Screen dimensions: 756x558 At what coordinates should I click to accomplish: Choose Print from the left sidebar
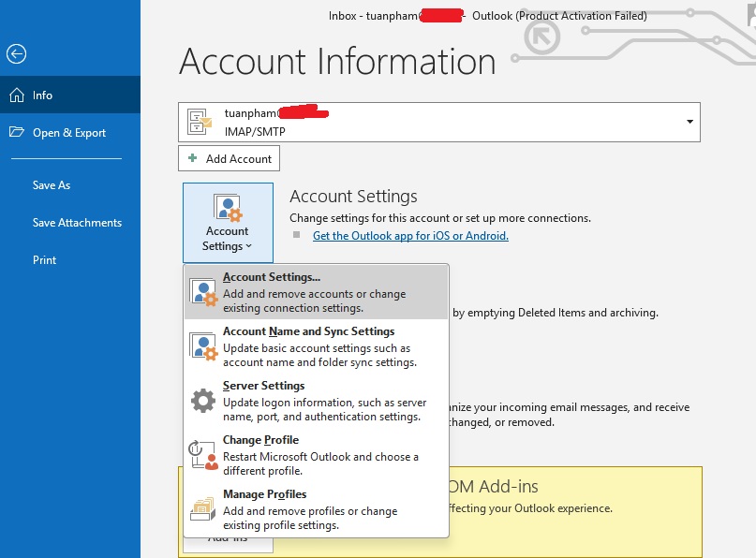(44, 260)
